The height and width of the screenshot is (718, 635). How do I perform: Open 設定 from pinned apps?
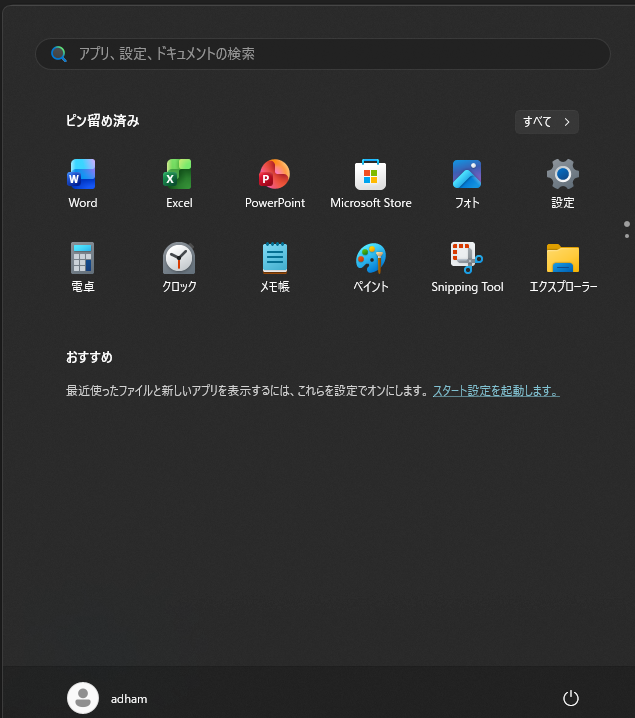point(563,184)
